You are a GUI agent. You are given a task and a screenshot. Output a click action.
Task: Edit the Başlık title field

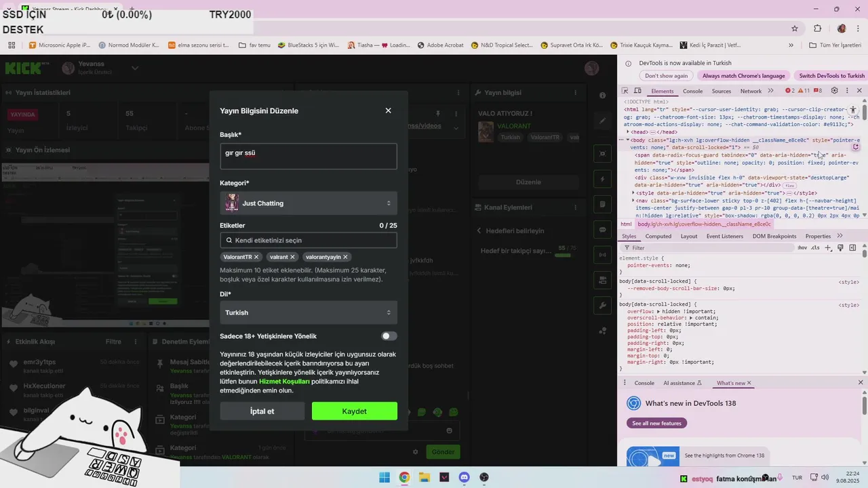tap(309, 157)
